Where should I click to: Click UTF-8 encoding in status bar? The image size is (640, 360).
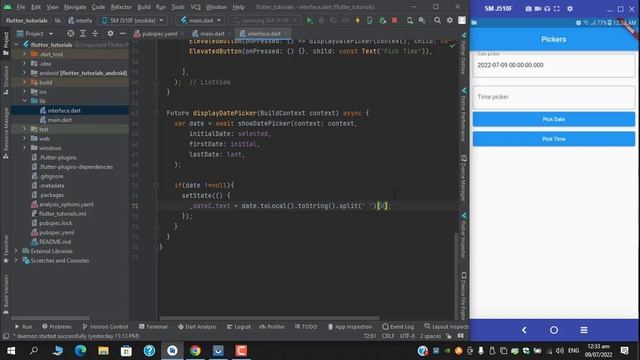coord(407,336)
